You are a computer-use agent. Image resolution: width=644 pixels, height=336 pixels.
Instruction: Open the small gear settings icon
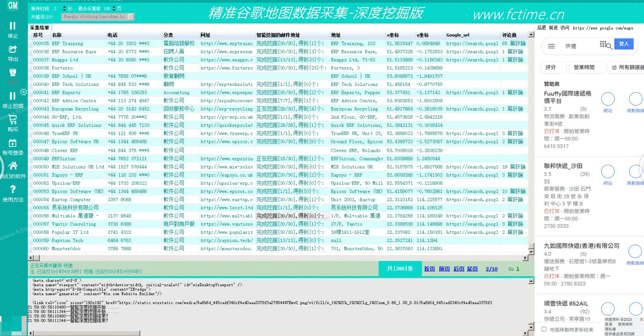click(x=24, y=92)
